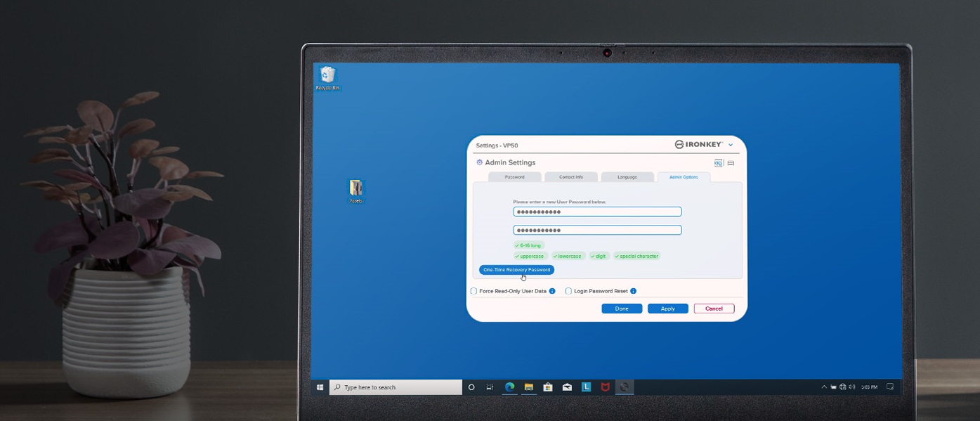
Task: Show hidden icons in the system tray
Action: (x=824, y=387)
